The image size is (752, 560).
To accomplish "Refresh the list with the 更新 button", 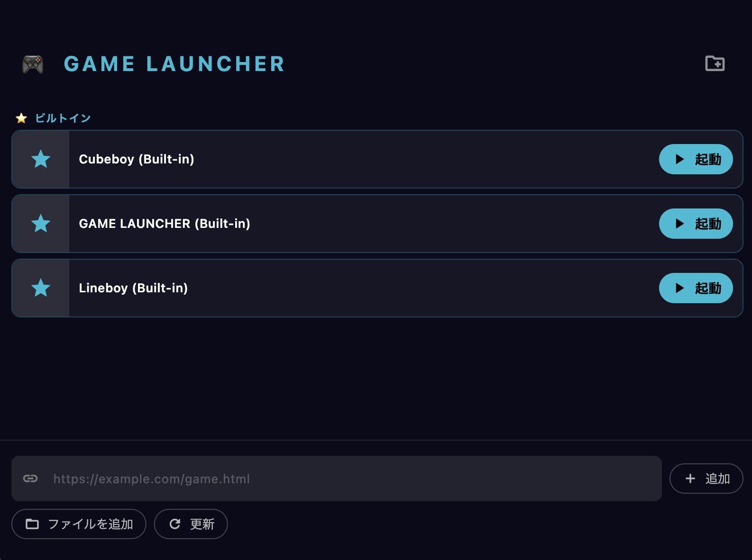I will (191, 524).
